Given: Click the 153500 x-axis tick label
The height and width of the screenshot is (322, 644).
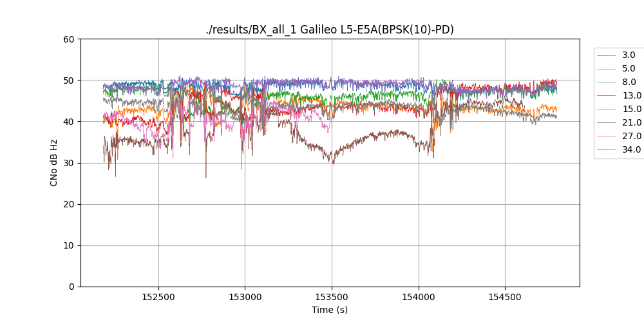Looking at the screenshot, I should (332, 298).
